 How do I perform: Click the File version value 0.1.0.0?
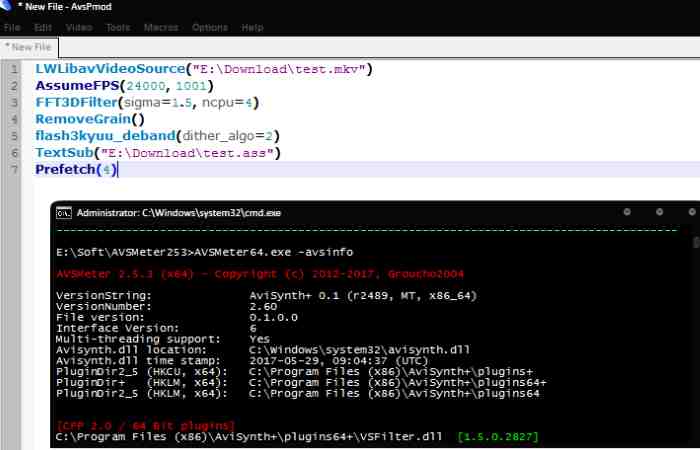(x=273, y=317)
